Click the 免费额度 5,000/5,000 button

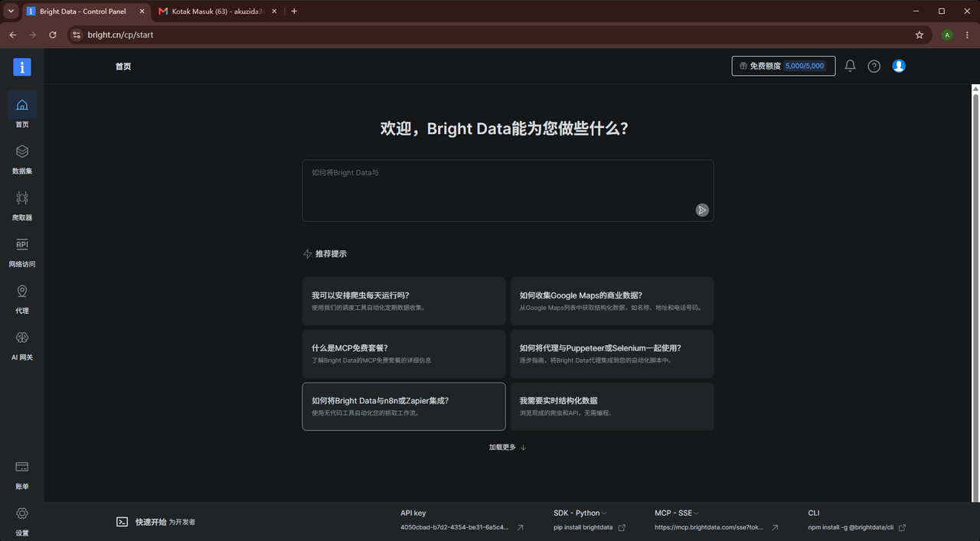(783, 66)
